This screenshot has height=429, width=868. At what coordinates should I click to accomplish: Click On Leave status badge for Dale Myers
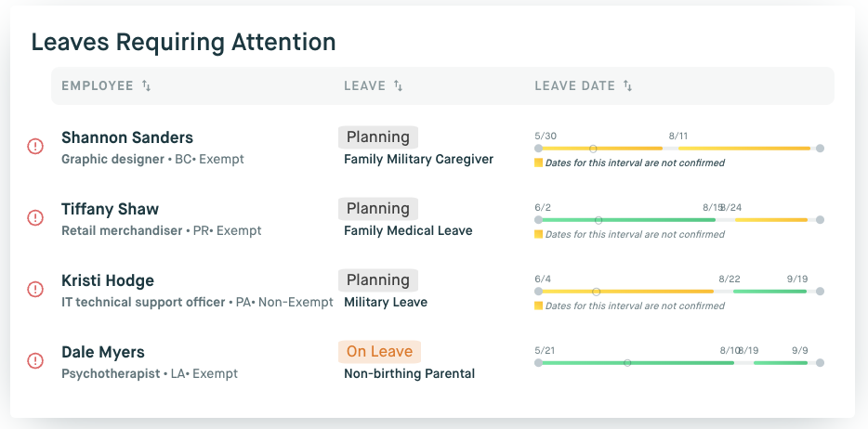pyautogui.click(x=379, y=352)
